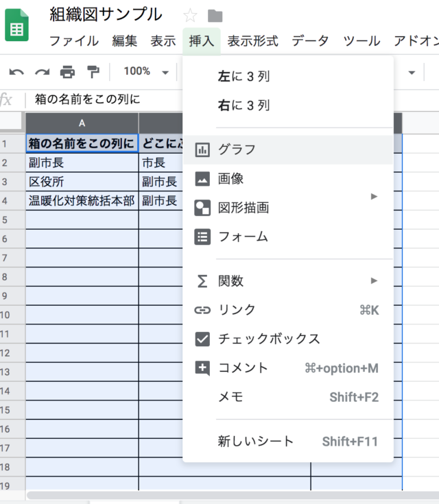439x504 pixels.
Task: Insert 3 columns to the left
Action: pyautogui.click(x=288, y=77)
